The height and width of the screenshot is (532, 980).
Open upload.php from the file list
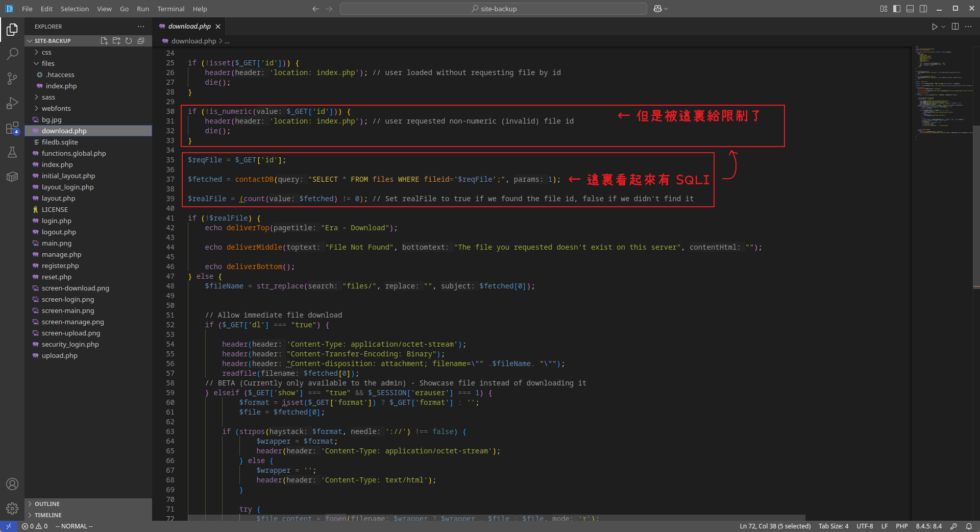(60, 356)
